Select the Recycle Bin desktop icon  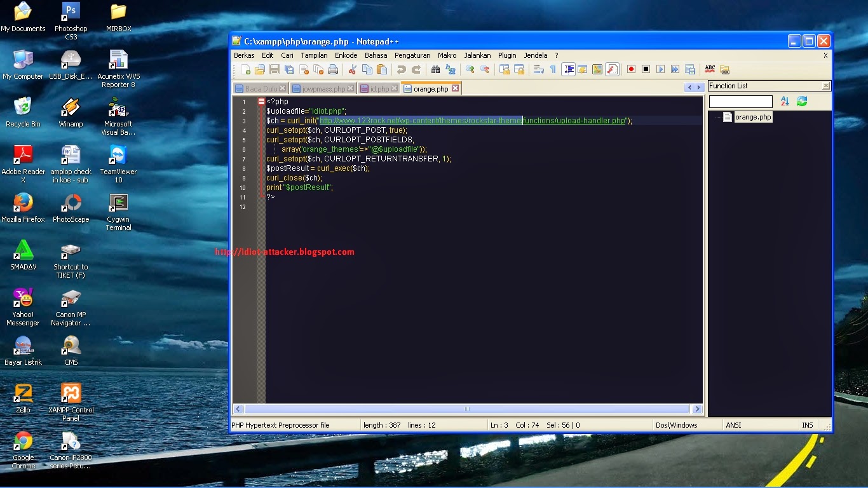point(23,112)
